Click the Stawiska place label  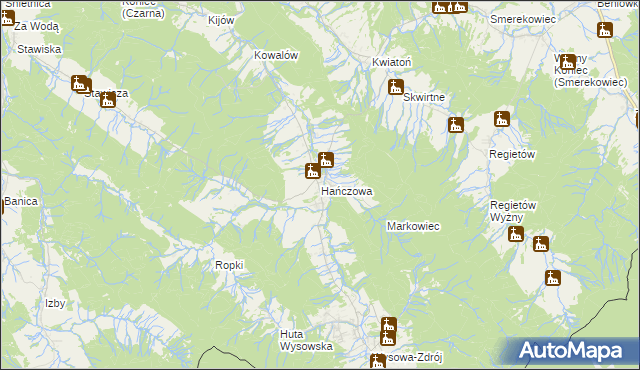click(39, 49)
